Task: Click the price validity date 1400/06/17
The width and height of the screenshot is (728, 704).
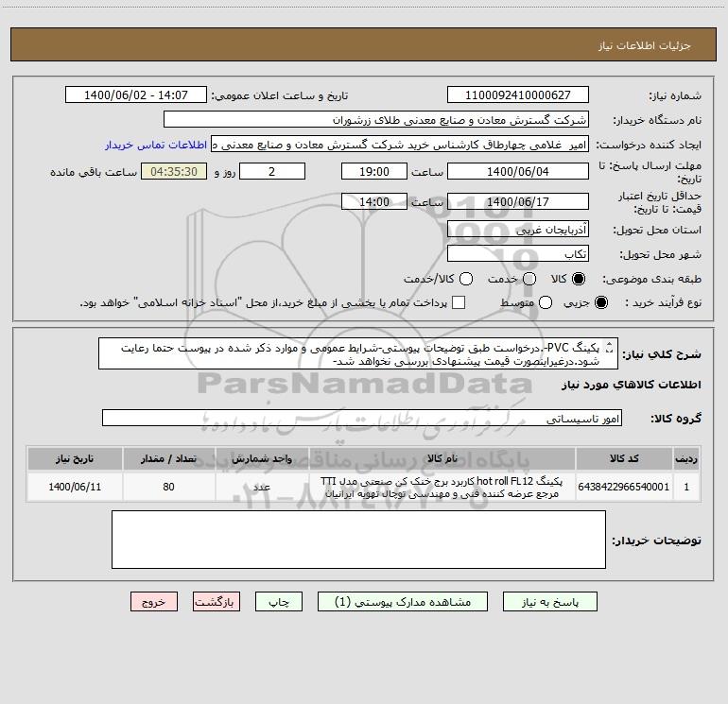Action: coord(518,201)
